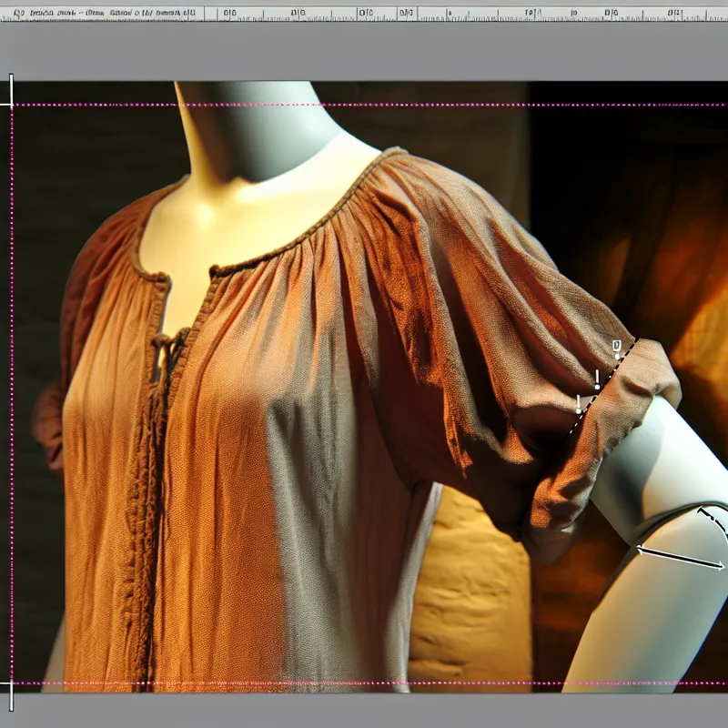Click the small square label above the sleeve hem
The width and height of the screenshot is (728, 728).
click(616, 346)
